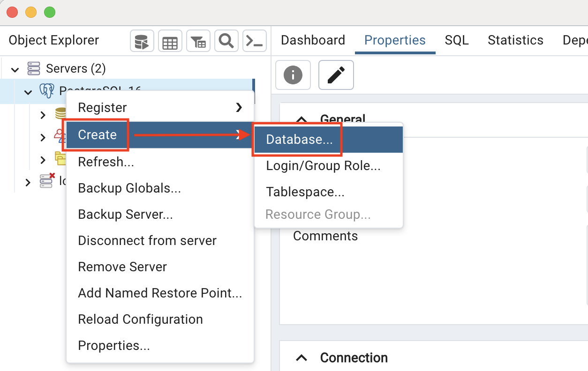Switch to the SQL tab
Screen dimensions: 588x371
(456, 40)
